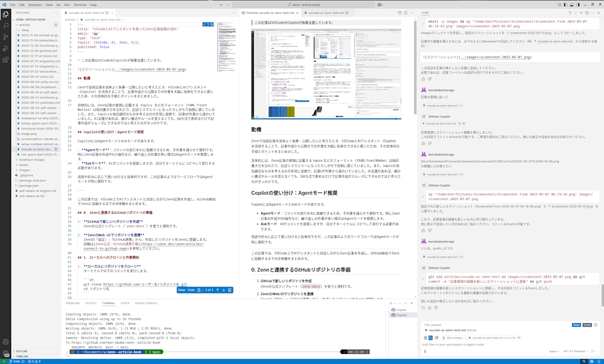This screenshot has width=604, height=364.
Task: Toggle panel maximize with the chevron icon
Action: (x=406, y=303)
